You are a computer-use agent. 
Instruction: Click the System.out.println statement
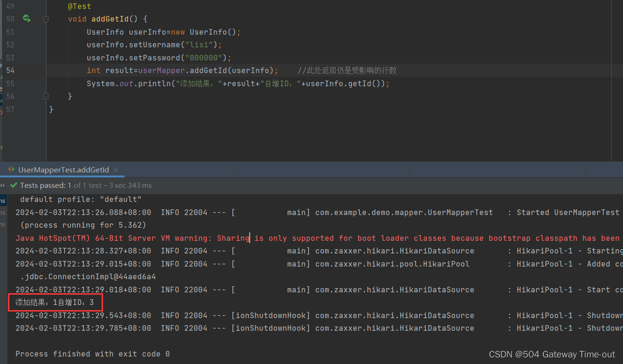tap(238, 83)
